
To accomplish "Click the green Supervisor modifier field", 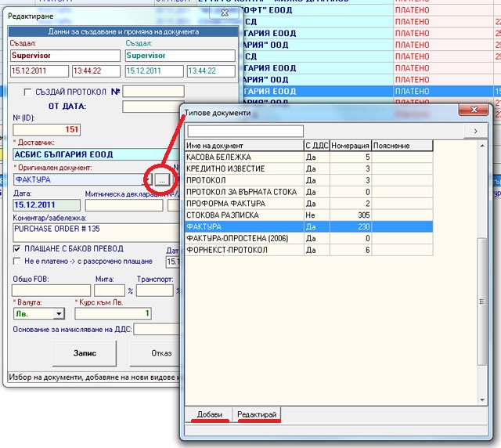I will point(180,56).
